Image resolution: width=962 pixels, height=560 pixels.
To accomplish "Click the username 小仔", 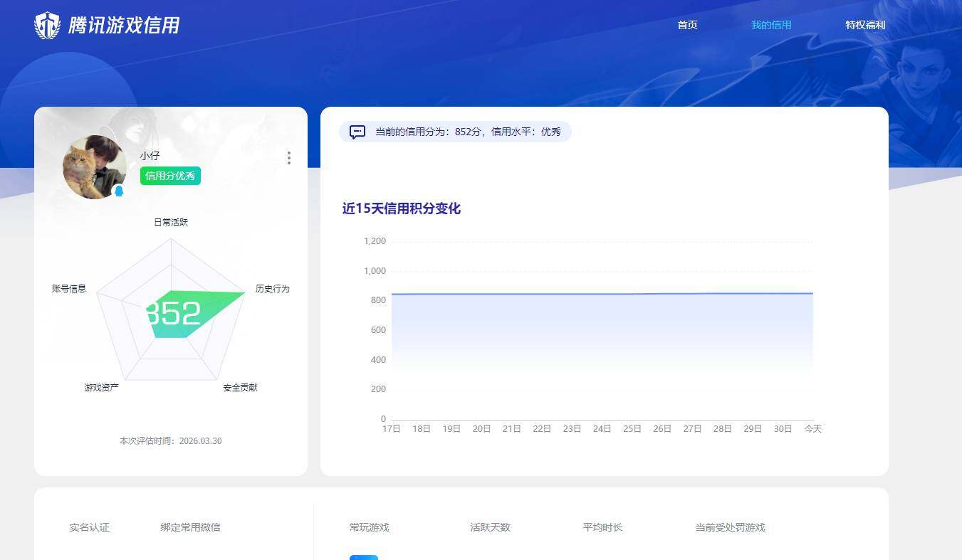I will [x=150, y=156].
